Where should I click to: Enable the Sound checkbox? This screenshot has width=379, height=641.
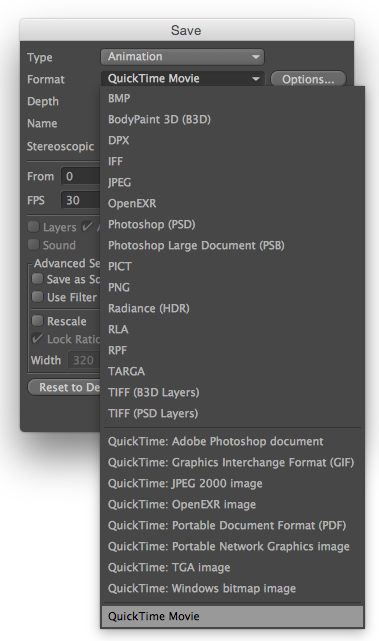33,244
